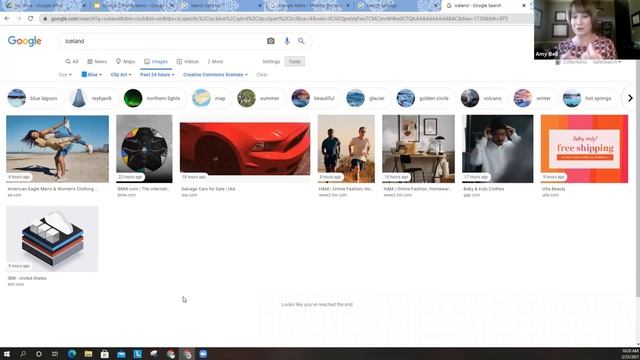Reload the page with the refresh icon
Screen dimensions: 640x360
31,18
